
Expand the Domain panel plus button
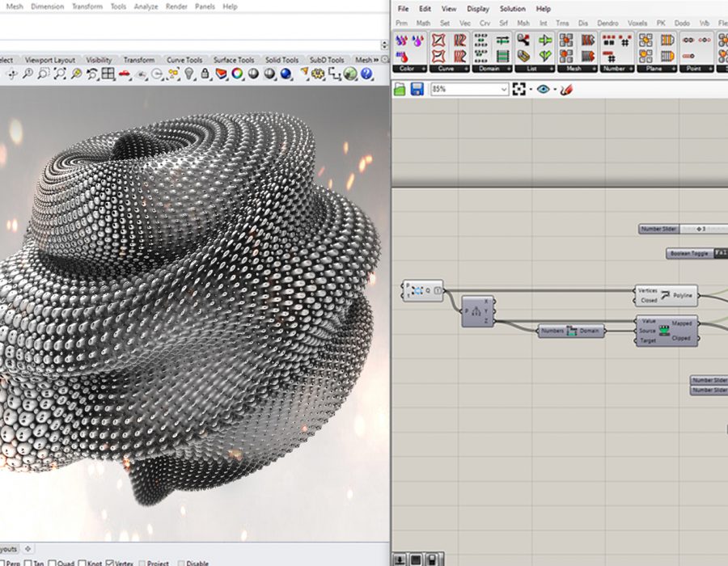pyautogui.click(x=508, y=69)
